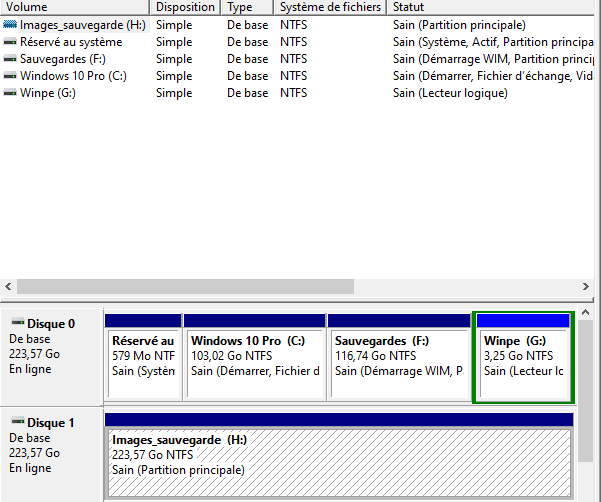Sort by the Disposition column header
The width and height of the screenshot is (601, 502).
pyautogui.click(x=185, y=7)
